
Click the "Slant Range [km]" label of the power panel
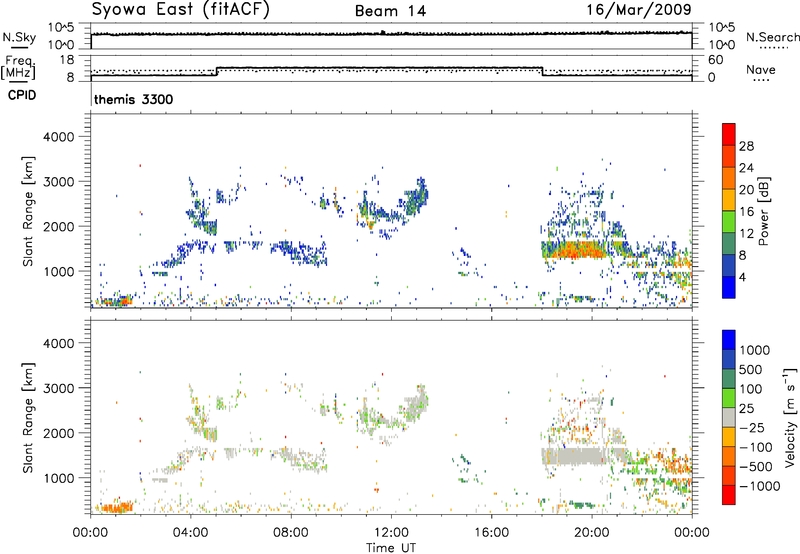point(28,211)
